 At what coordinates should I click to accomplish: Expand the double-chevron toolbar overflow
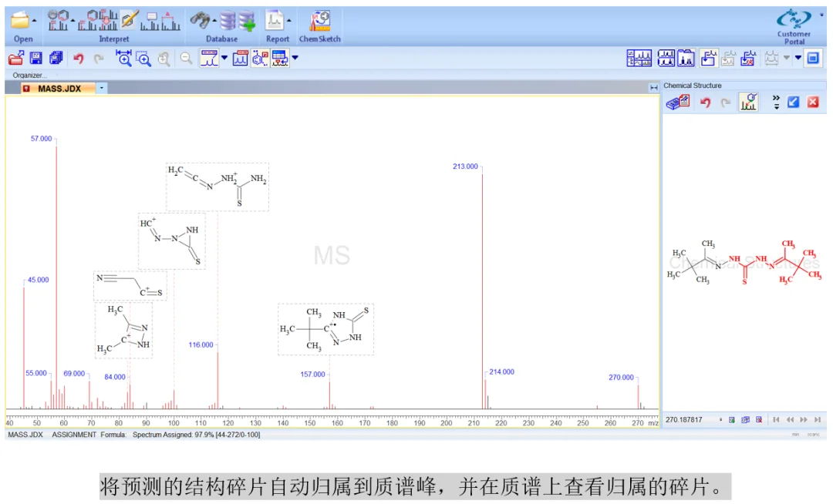point(776,102)
